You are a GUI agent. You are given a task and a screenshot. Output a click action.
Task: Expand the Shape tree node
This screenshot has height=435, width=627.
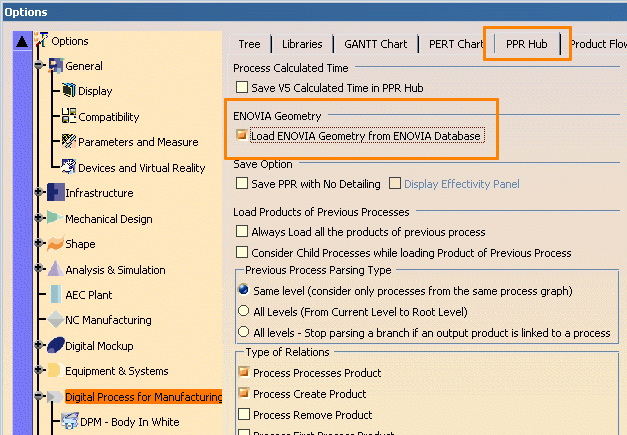coord(39,243)
